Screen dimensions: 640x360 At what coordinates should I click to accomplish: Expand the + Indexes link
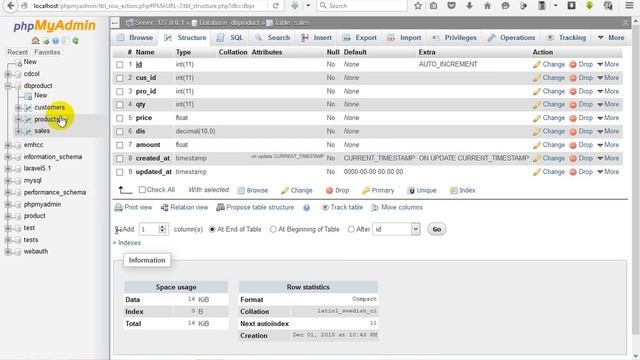(x=127, y=243)
